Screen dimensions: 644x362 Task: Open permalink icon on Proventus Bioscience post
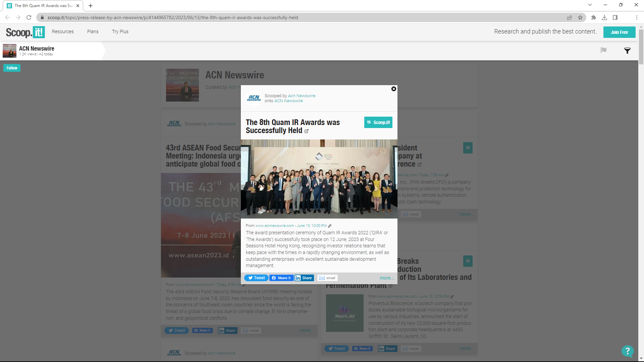[452, 297]
